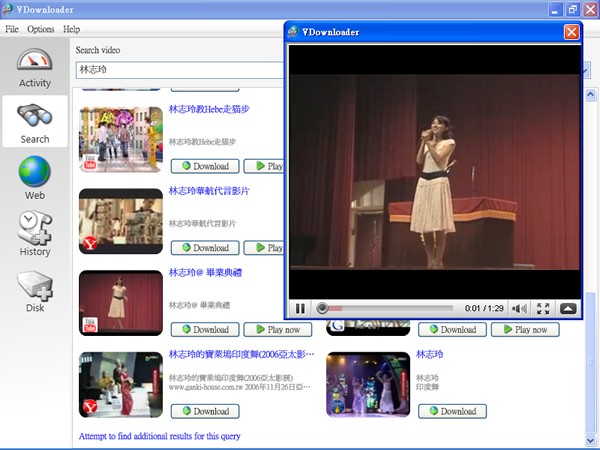Toggle fullscreen in the video player
The width and height of the screenshot is (600, 450).
[544, 308]
